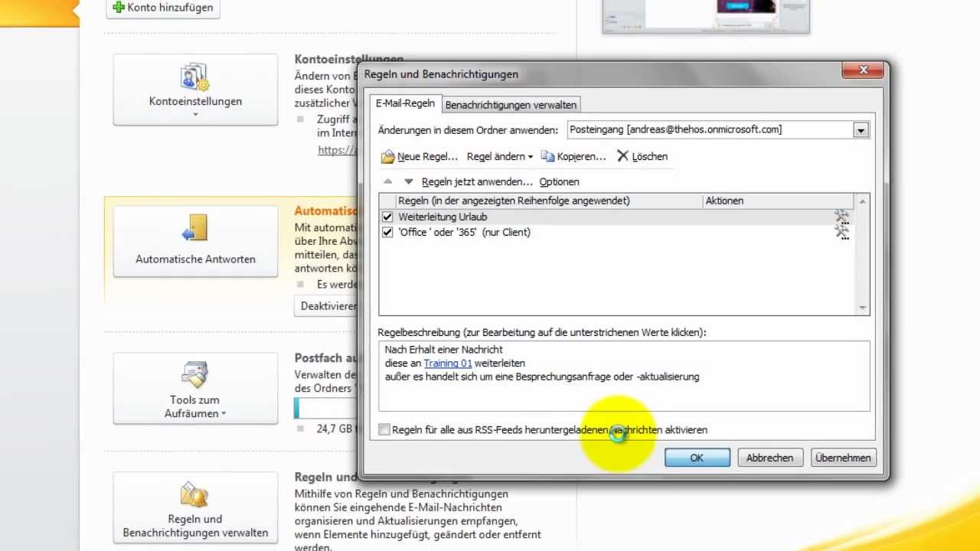The image size is (980, 551).
Task: Click the green plus Konto hinzufügen icon
Action: [x=118, y=8]
